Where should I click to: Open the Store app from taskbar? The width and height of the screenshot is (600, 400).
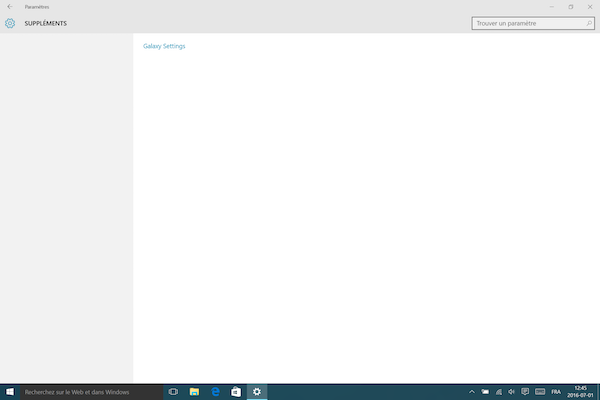[236, 392]
